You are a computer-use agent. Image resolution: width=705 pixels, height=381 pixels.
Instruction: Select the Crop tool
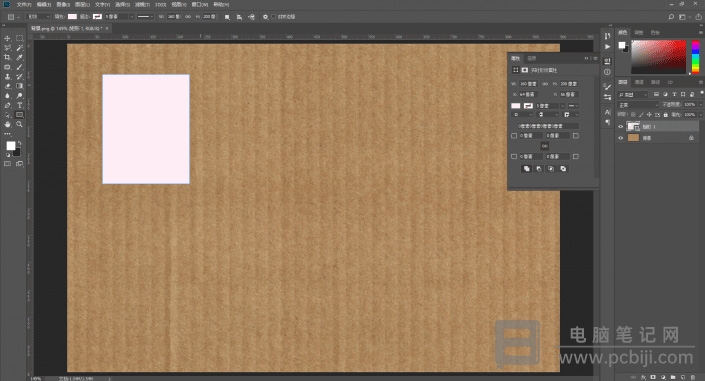point(7,57)
